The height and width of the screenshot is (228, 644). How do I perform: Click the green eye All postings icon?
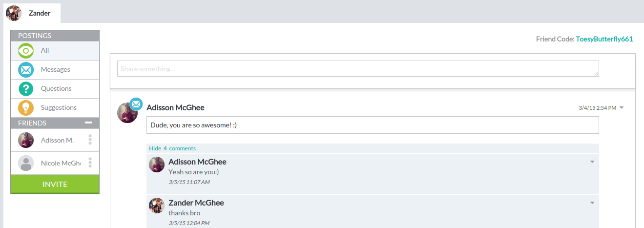click(x=26, y=51)
